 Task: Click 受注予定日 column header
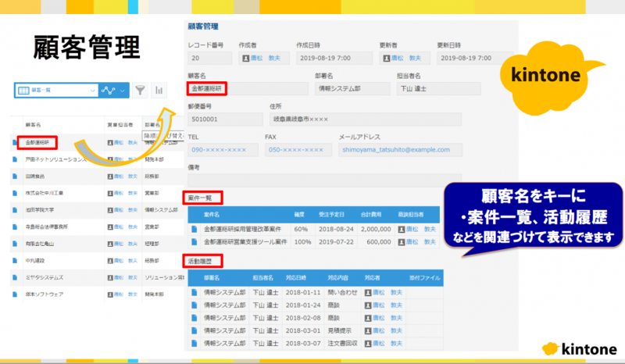point(331,215)
